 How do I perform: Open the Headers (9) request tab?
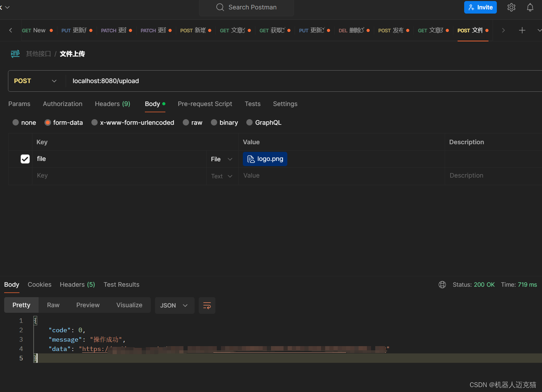113,104
